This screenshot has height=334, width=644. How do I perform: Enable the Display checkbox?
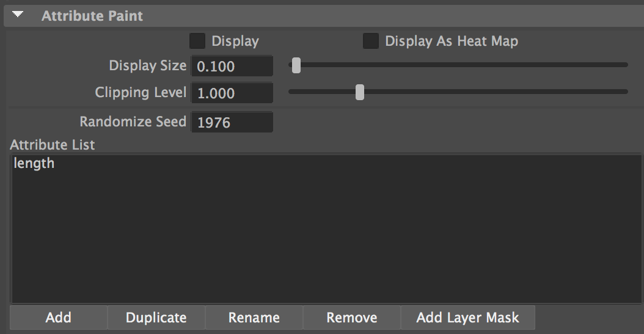197,41
